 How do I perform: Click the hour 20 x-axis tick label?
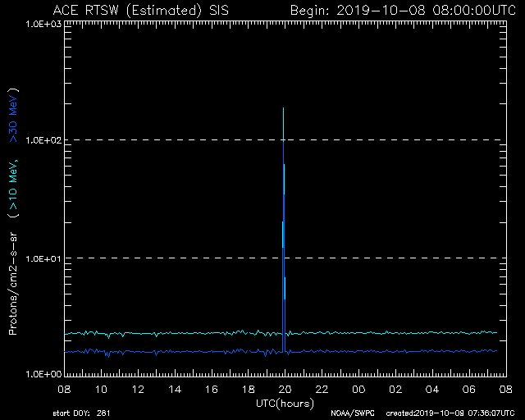(283, 389)
